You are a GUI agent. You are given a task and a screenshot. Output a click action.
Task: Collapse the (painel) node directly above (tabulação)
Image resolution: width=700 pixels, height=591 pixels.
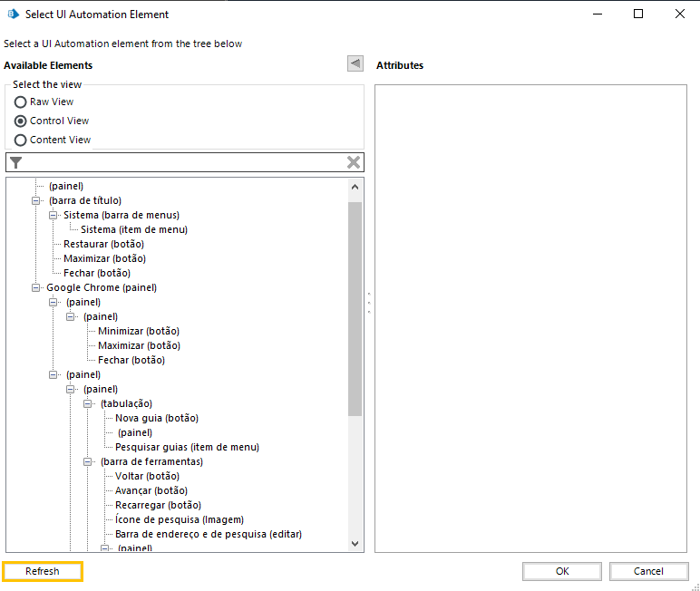pos(71,389)
